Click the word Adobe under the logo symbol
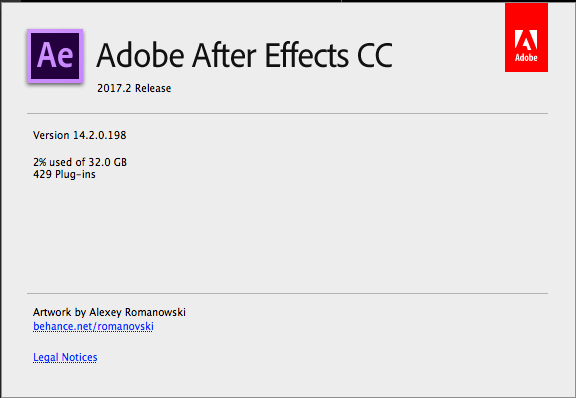 pos(526,58)
